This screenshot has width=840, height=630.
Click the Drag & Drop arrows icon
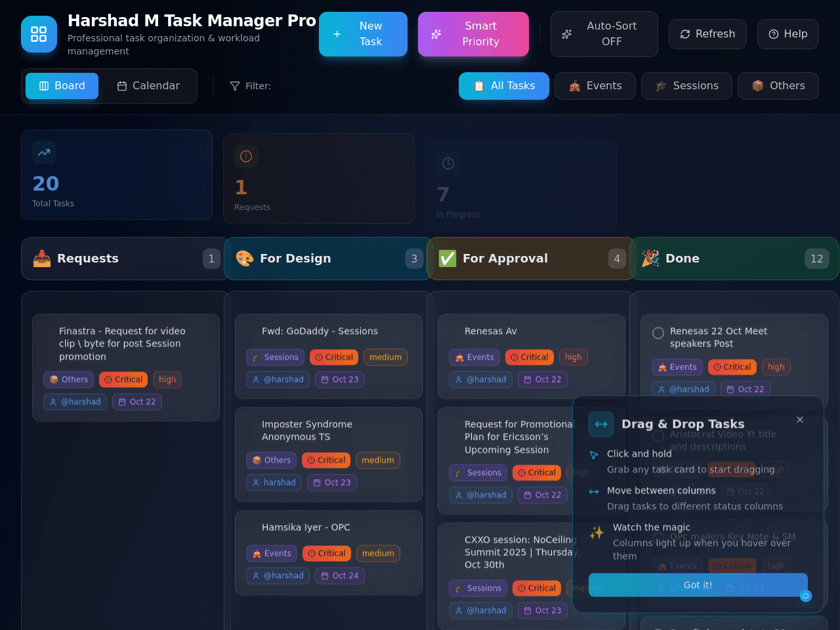pyautogui.click(x=601, y=424)
